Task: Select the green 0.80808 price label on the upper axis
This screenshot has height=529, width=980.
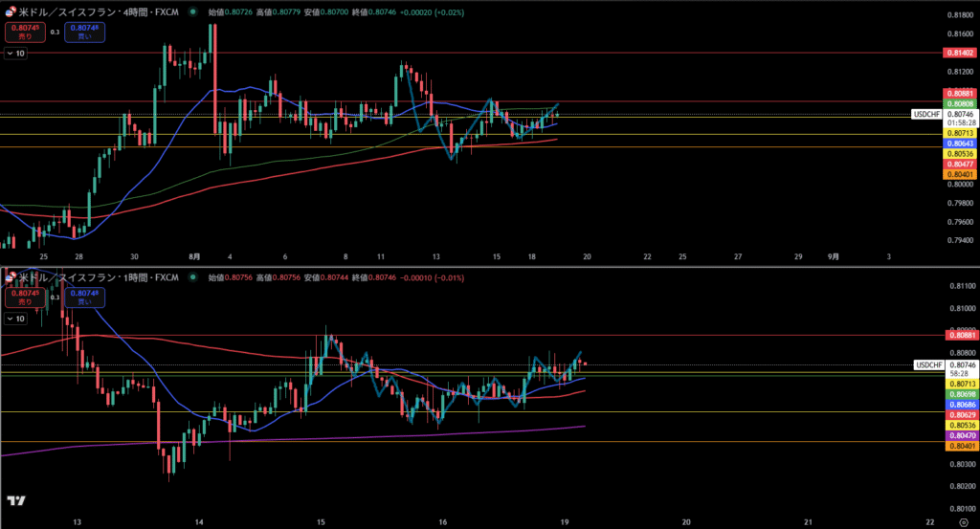Action: [959, 103]
